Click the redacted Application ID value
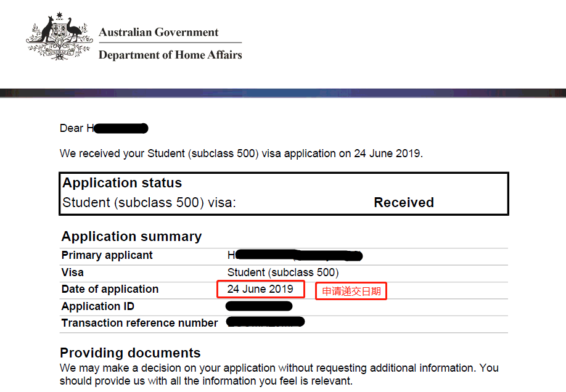Viewport: 566px width, 392px height. pyautogui.click(x=259, y=306)
